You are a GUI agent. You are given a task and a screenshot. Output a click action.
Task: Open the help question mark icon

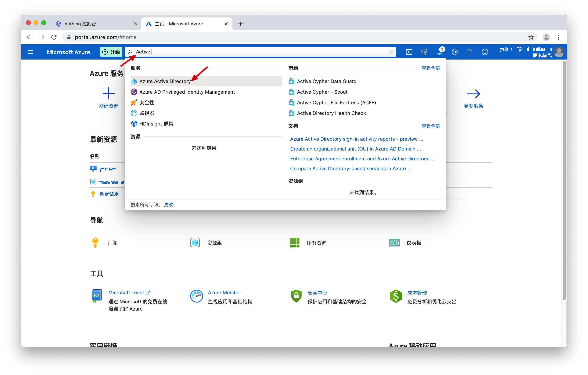click(470, 52)
